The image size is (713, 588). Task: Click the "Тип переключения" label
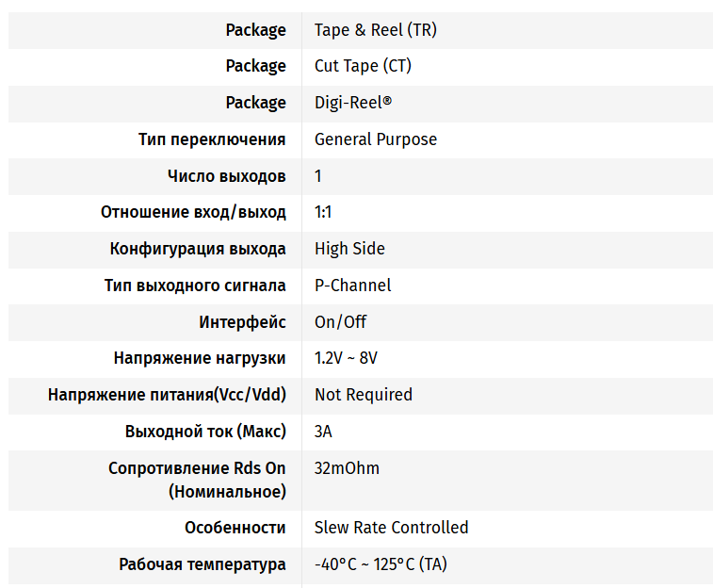212,139
